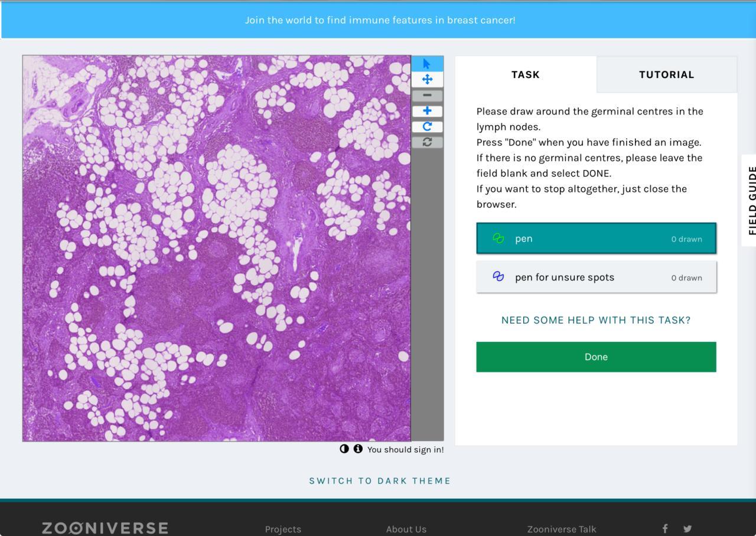This screenshot has height=536, width=756.
Task: Select the pan move tool
Action: pos(427,79)
